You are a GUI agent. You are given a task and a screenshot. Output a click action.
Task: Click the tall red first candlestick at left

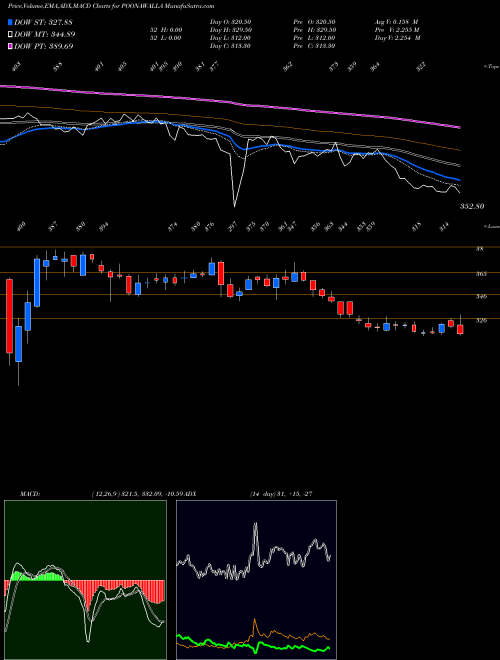(9, 316)
